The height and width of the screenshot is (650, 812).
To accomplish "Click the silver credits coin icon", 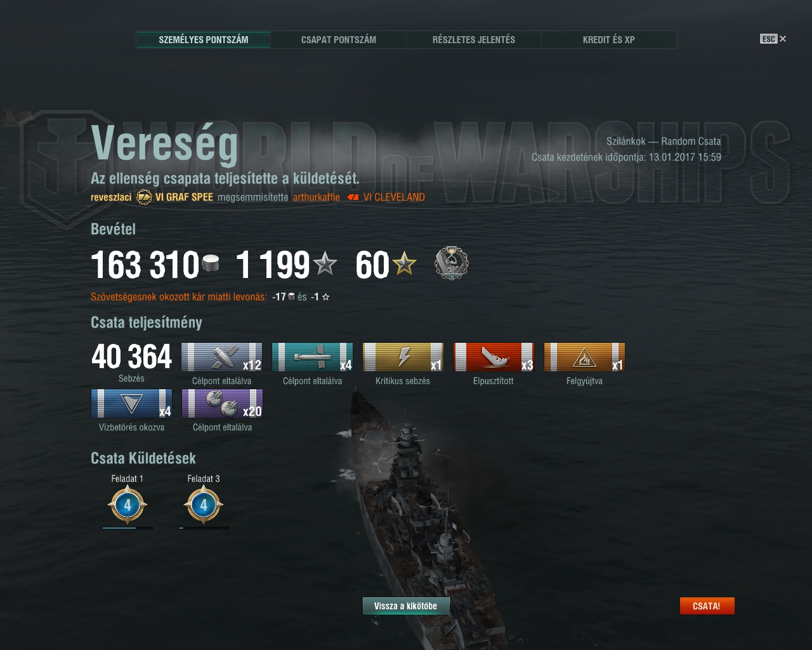I will pyautogui.click(x=211, y=263).
